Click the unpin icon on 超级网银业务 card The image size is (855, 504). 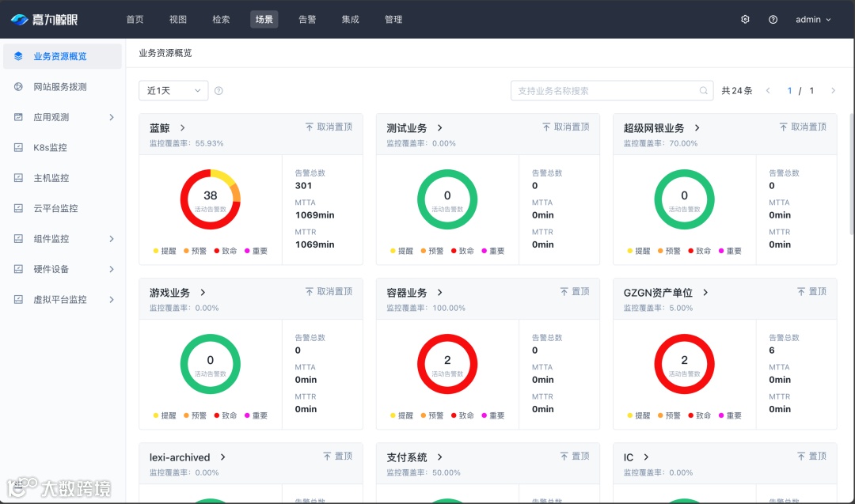click(x=783, y=127)
